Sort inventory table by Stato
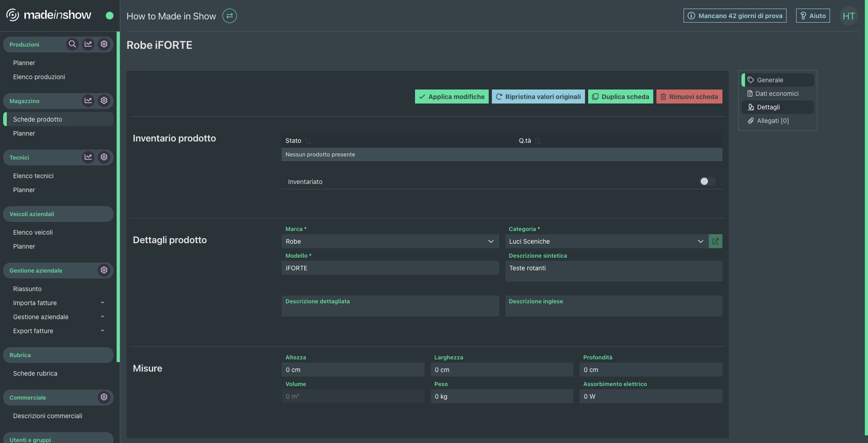The width and height of the screenshot is (868, 443). (x=308, y=141)
